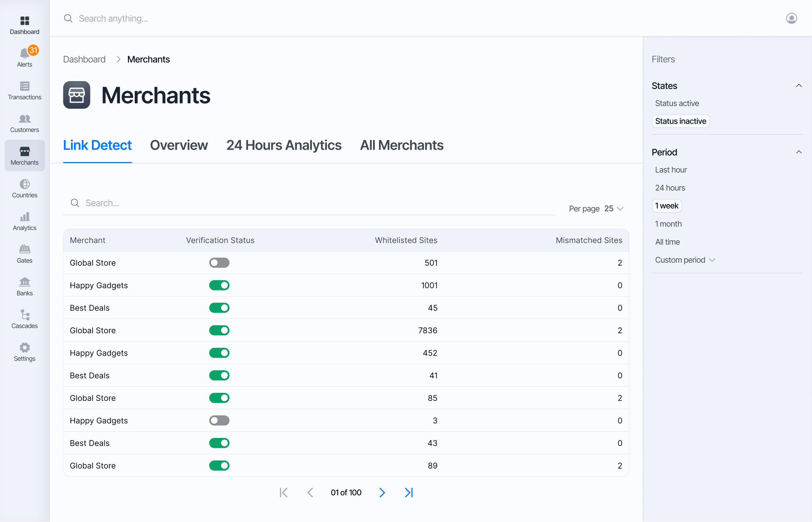This screenshot has height=522, width=812.
Task: Click the Dashboard breadcrumb link
Action: (x=84, y=59)
